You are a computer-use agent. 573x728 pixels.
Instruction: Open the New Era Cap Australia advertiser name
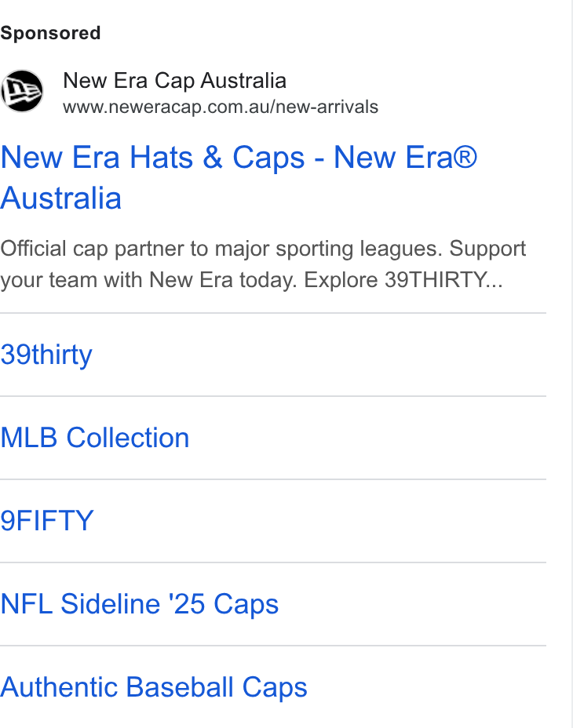click(x=174, y=81)
